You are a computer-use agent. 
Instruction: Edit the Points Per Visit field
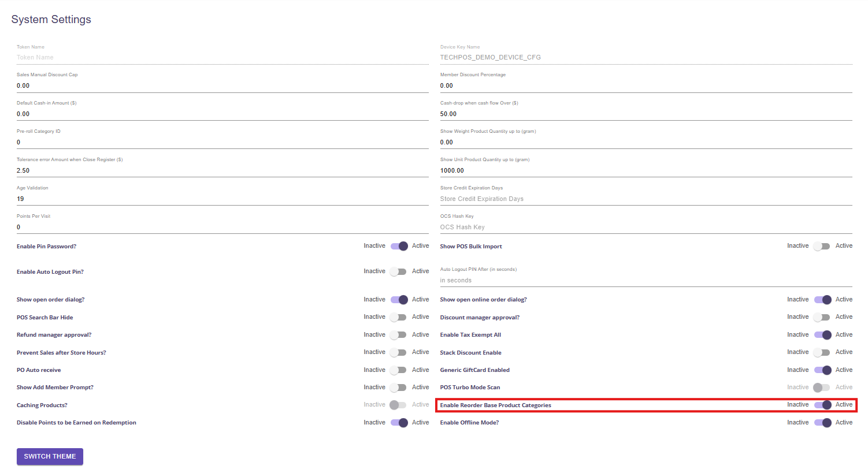point(222,227)
